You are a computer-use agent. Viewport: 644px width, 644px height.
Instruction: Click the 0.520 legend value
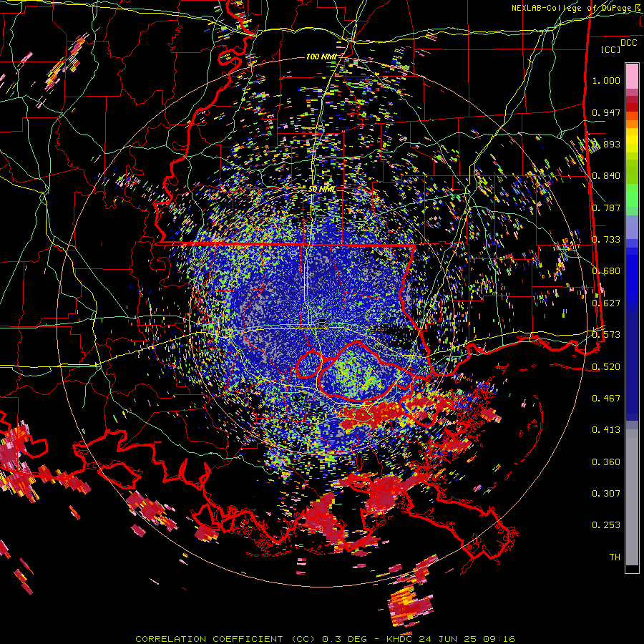(606, 366)
